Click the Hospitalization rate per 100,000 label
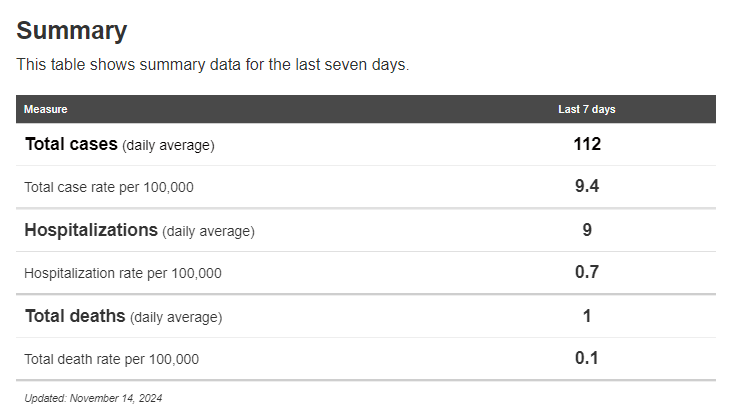This screenshot has width=730, height=413. (x=123, y=273)
